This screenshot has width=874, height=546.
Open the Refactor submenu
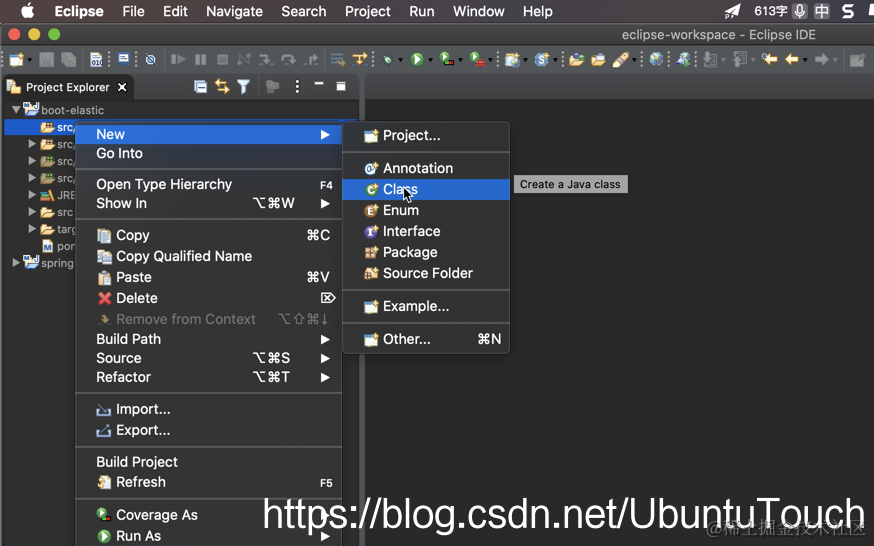[x=208, y=377]
